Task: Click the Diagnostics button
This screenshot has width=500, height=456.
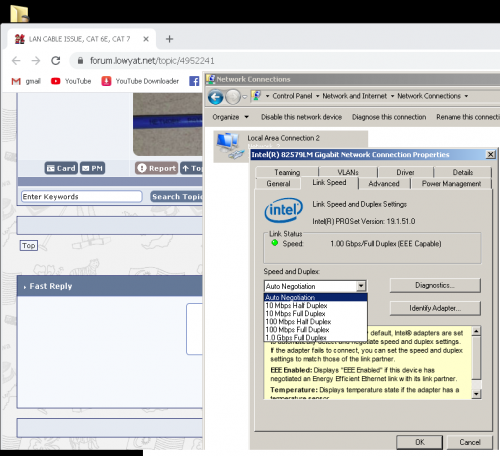Action: click(x=435, y=285)
